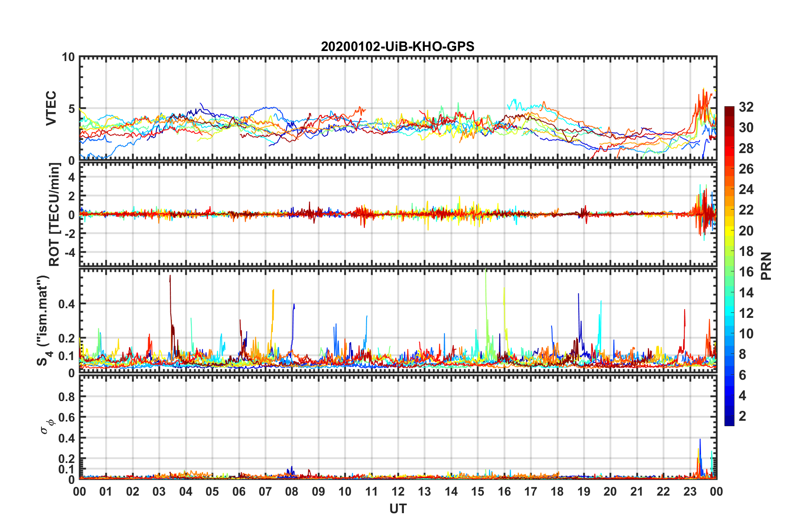Click the plot title 20200102-UiB-KHO-GPS

[x=398, y=46]
